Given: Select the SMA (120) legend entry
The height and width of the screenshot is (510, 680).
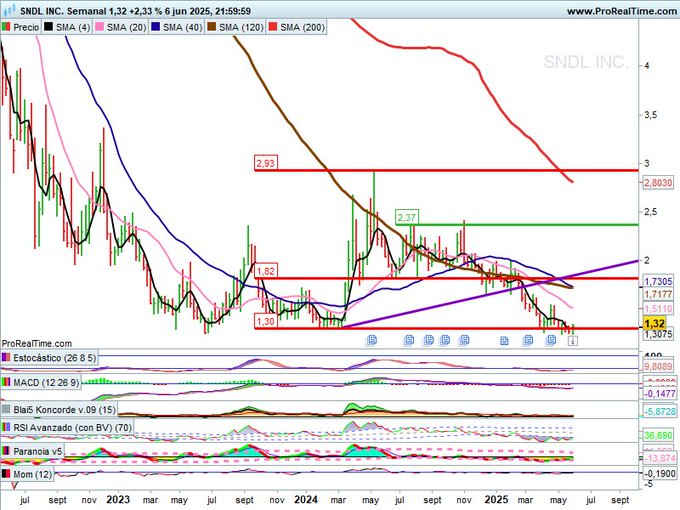Looking at the screenshot, I should pos(235,27).
